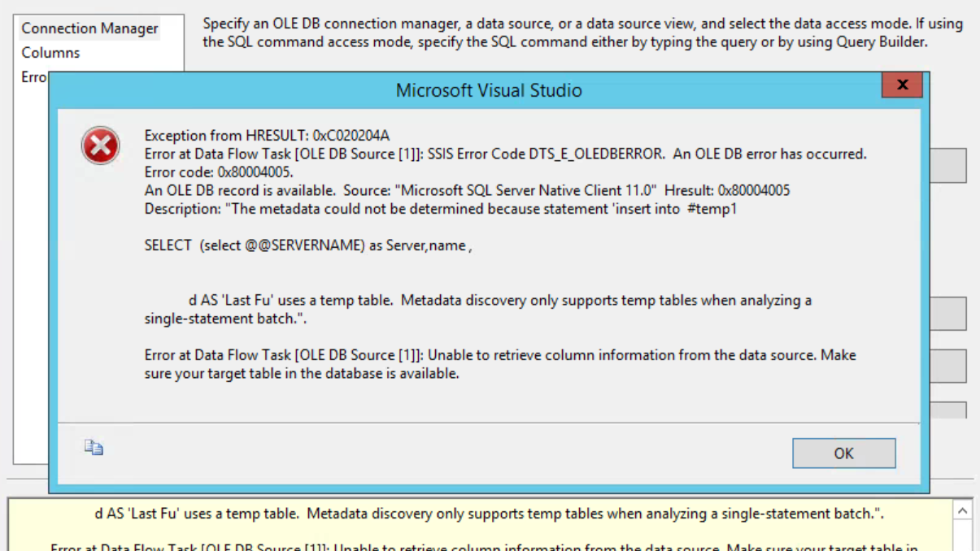
Task: Click the SELECT @@SERVERNAME statement text
Action: point(308,245)
